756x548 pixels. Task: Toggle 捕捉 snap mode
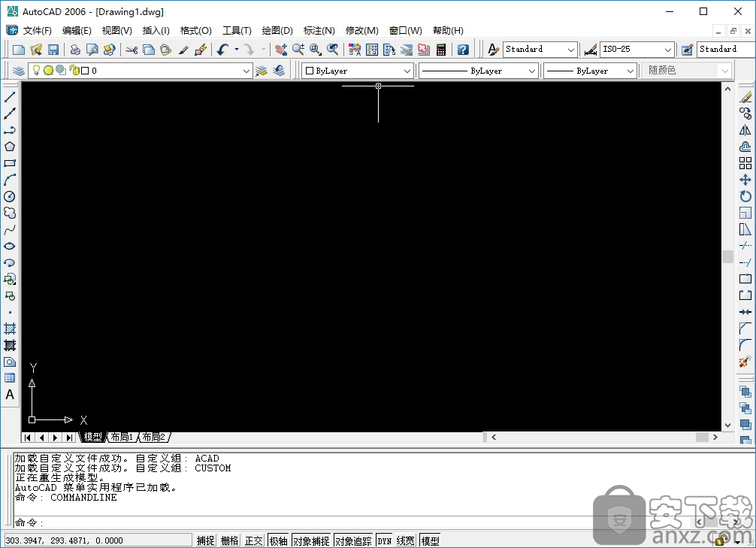[x=206, y=540]
